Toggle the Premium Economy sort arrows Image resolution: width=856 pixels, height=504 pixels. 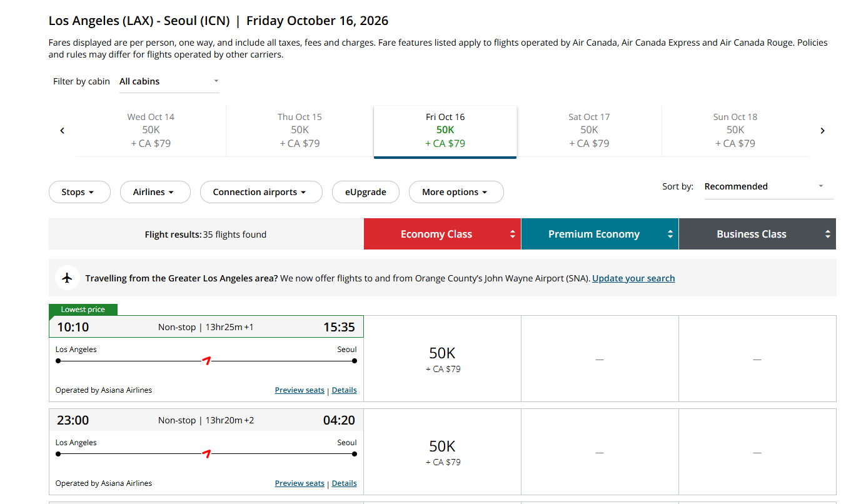tap(670, 234)
